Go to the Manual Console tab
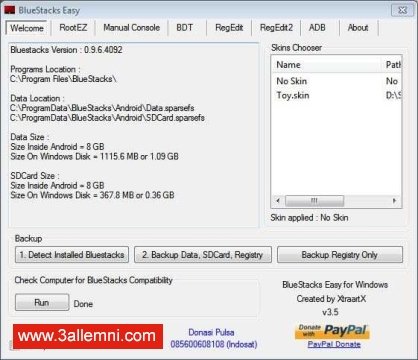Screen dimensions: 418x360 (x=131, y=28)
